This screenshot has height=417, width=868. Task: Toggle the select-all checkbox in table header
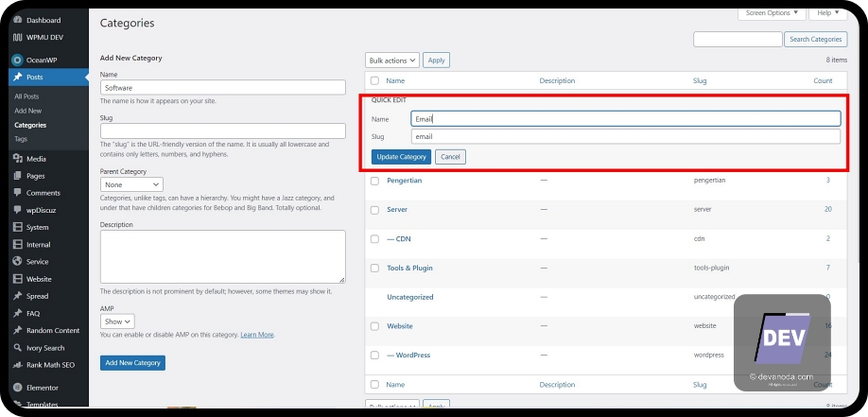374,81
